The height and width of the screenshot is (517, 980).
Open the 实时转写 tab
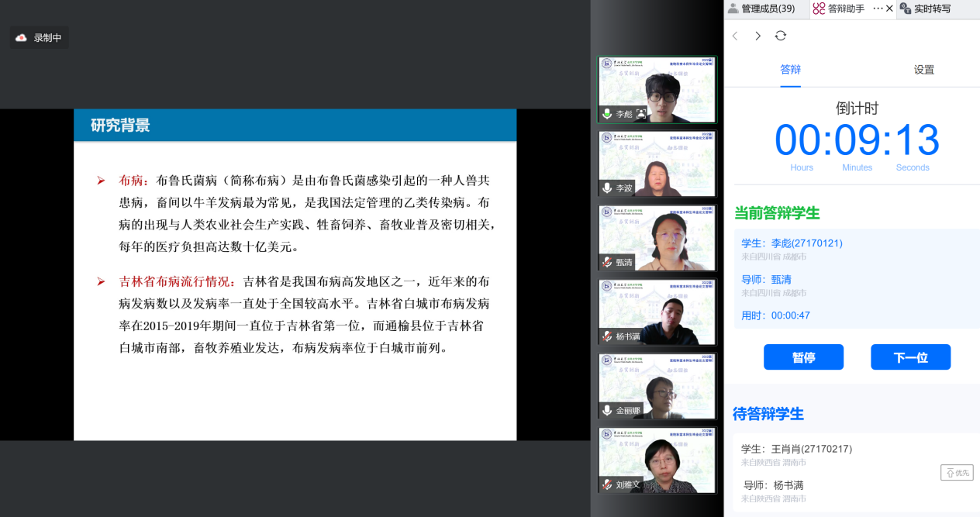pos(931,9)
